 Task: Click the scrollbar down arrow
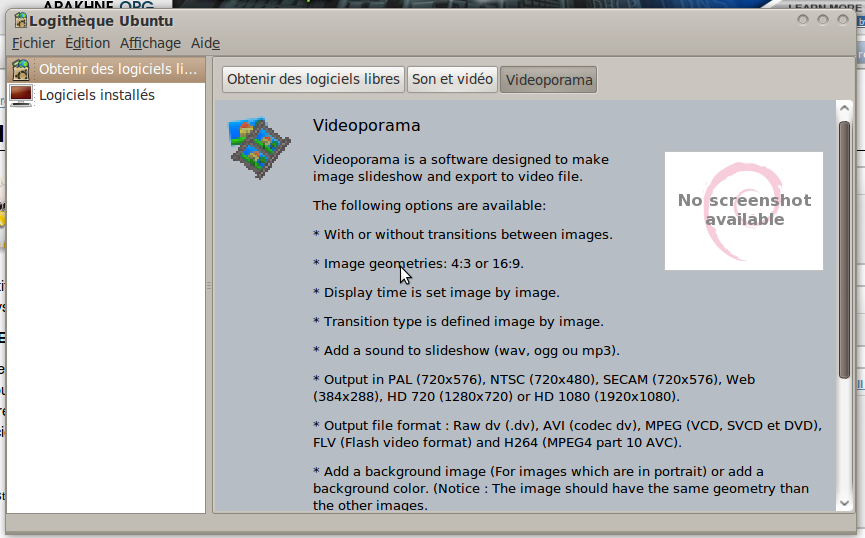(844, 503)
